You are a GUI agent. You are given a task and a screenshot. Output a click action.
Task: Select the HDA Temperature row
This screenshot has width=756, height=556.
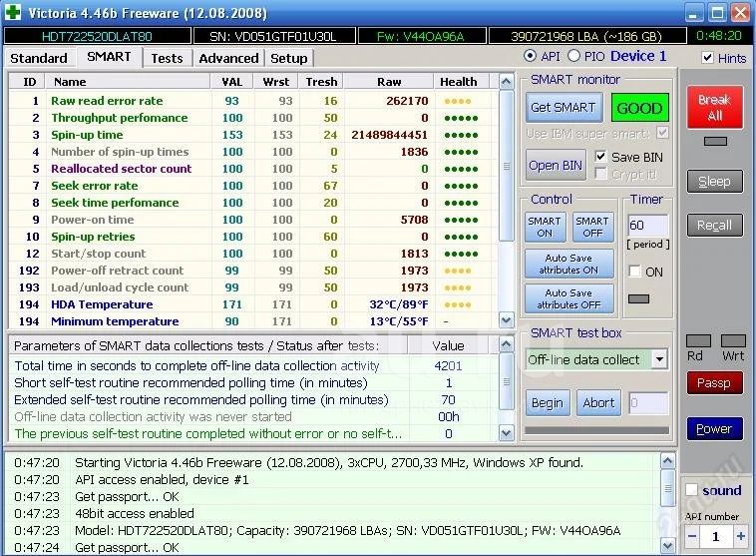(253, 304)
